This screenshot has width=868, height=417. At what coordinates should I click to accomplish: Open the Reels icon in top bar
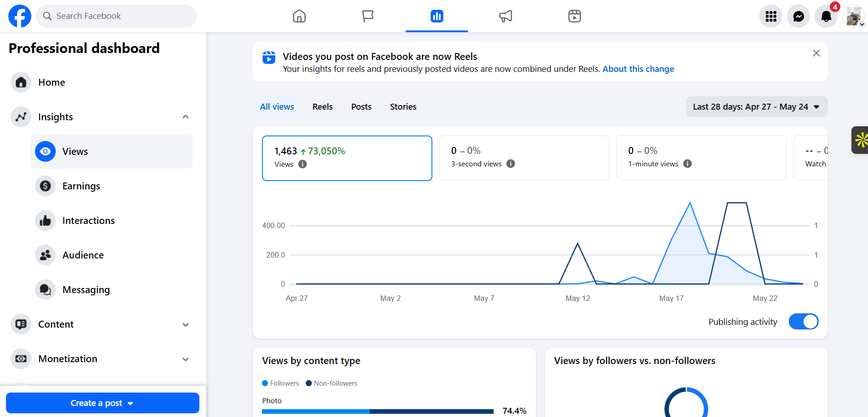[574, 16]
